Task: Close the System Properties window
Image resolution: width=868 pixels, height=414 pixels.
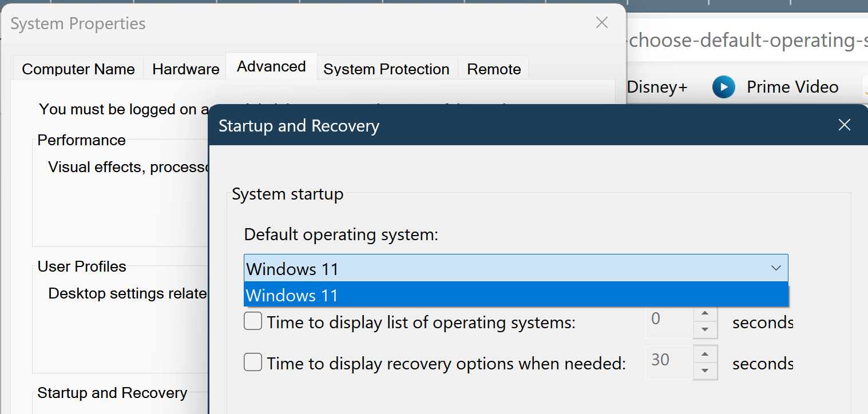Action: pos(601,22)
